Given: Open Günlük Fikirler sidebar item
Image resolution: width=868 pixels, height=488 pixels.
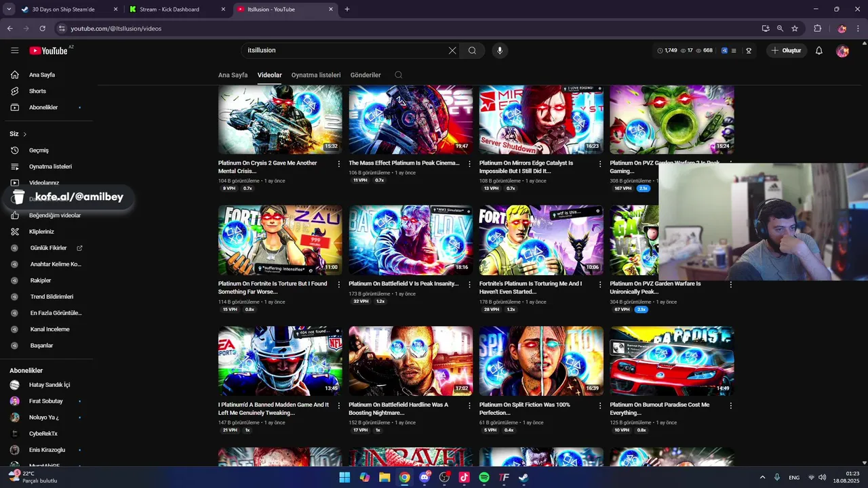Looking at the screenshot, I should coord(47,247).
